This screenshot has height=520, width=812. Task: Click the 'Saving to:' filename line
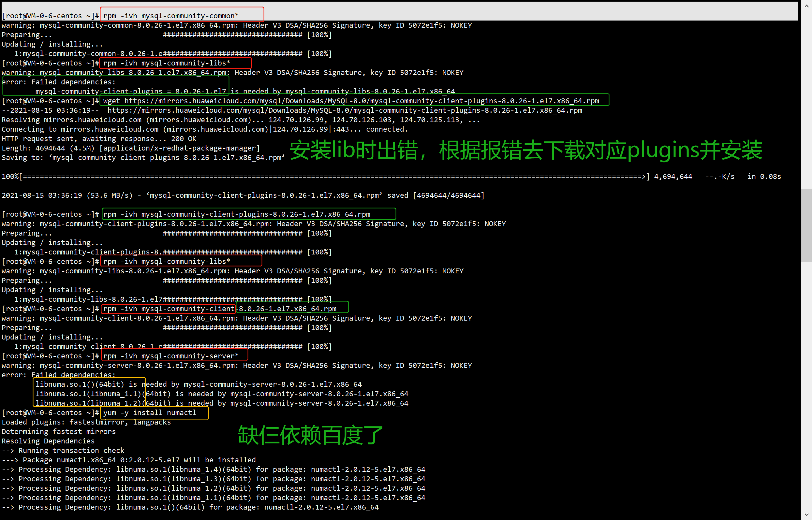pyautogui.click(x=143, y=158)
